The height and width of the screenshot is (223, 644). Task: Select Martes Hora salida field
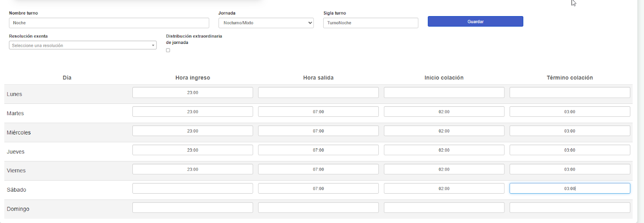point(318,112)
